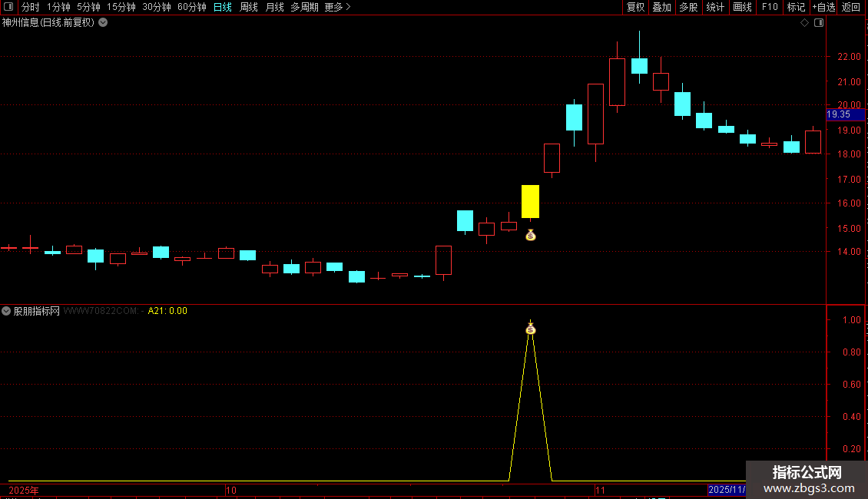Toggle the side panel icon above chart

[819, 23]
